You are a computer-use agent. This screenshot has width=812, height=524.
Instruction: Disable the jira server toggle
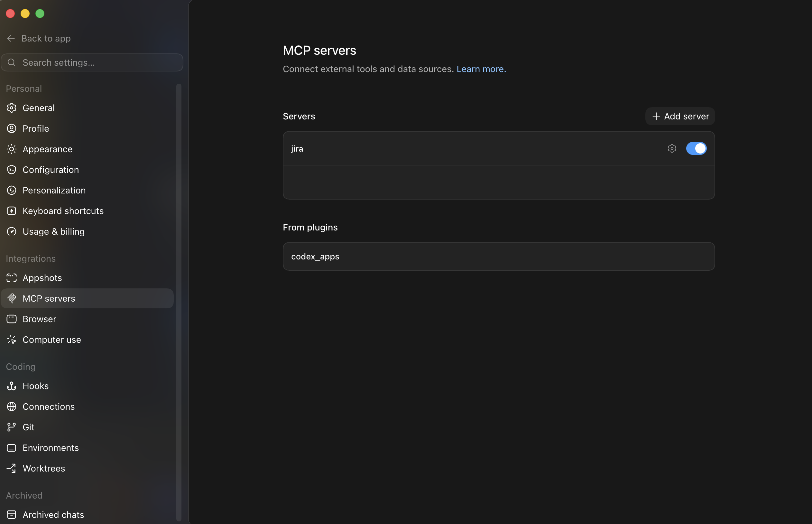(x=696, y=148)
